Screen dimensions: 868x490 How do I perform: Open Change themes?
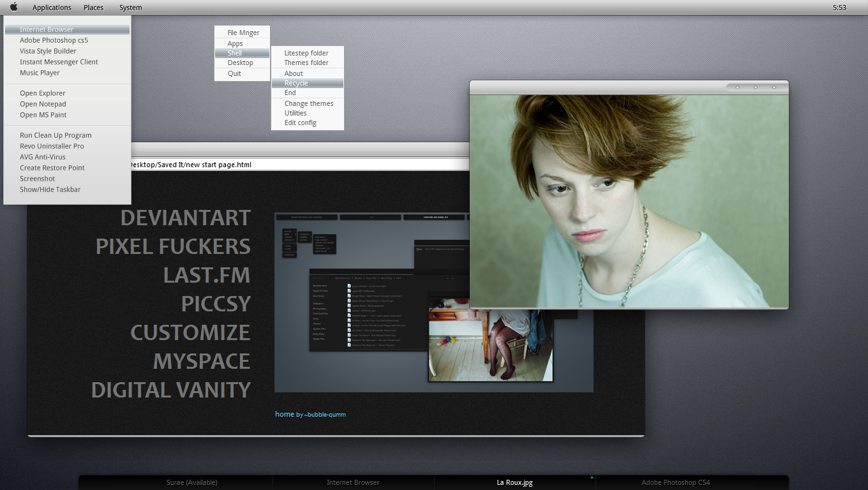pos(308,103)
